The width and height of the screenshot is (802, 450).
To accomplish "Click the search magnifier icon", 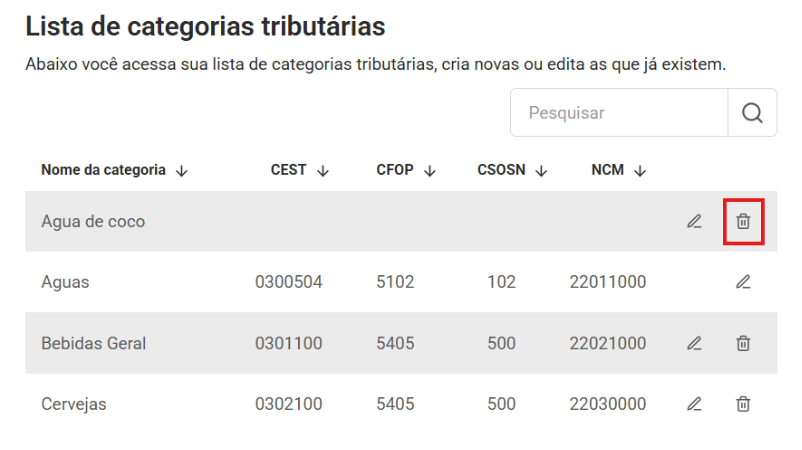I will [752, 113].
